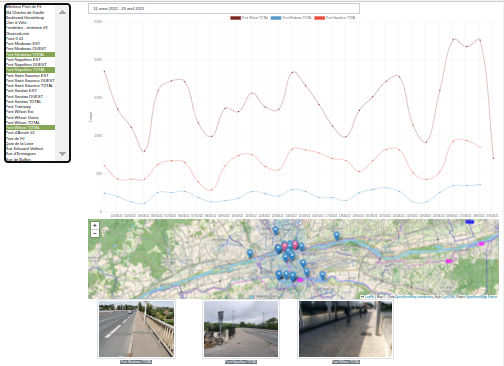Click the last data point on the dark red line

pyautogui.click(x=493, y=158)
